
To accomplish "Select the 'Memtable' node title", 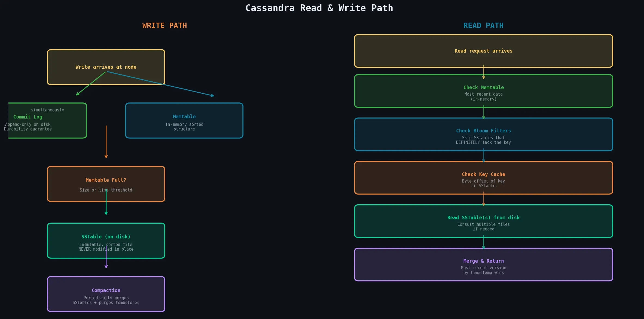I will coord(184,117).
